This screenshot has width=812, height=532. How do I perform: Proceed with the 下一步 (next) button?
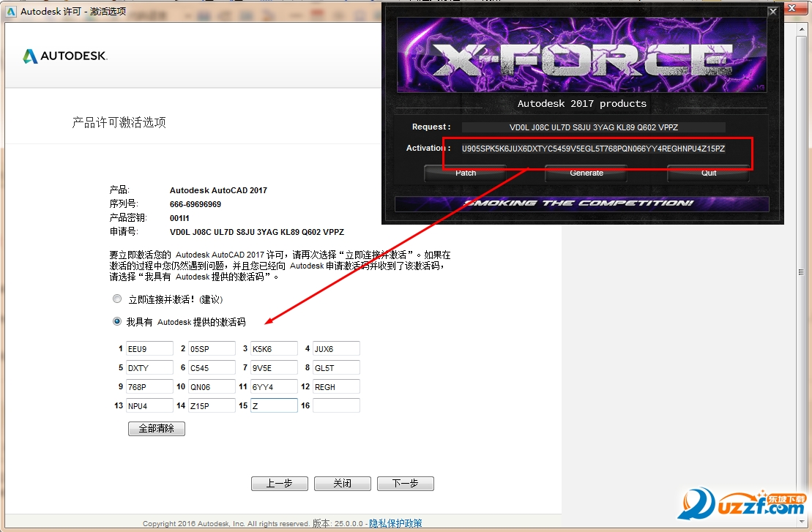pyautogui.click(x=406, y=484)
